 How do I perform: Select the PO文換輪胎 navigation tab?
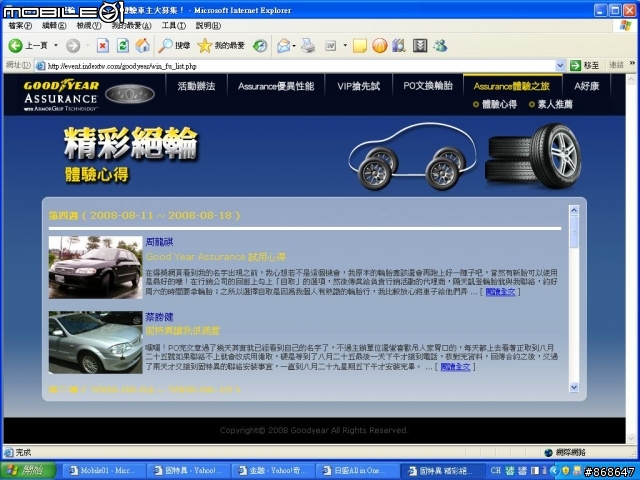(x=428, y=86)
